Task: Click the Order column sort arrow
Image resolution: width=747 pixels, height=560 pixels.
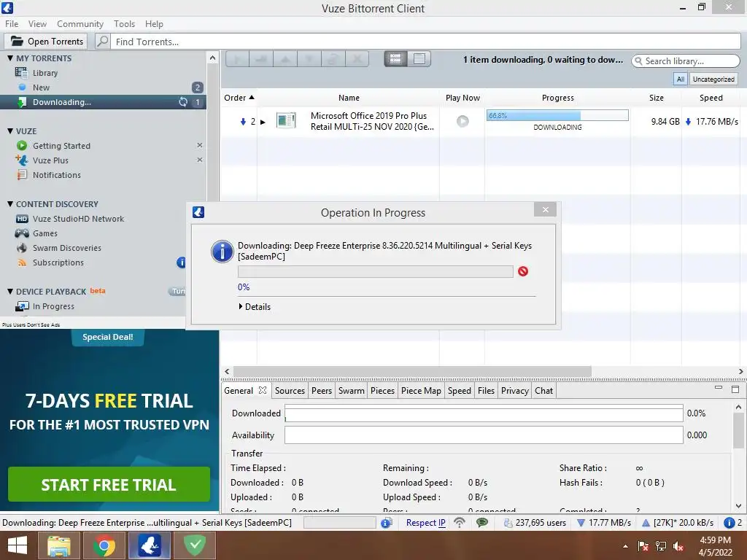Action: (252, 97)
